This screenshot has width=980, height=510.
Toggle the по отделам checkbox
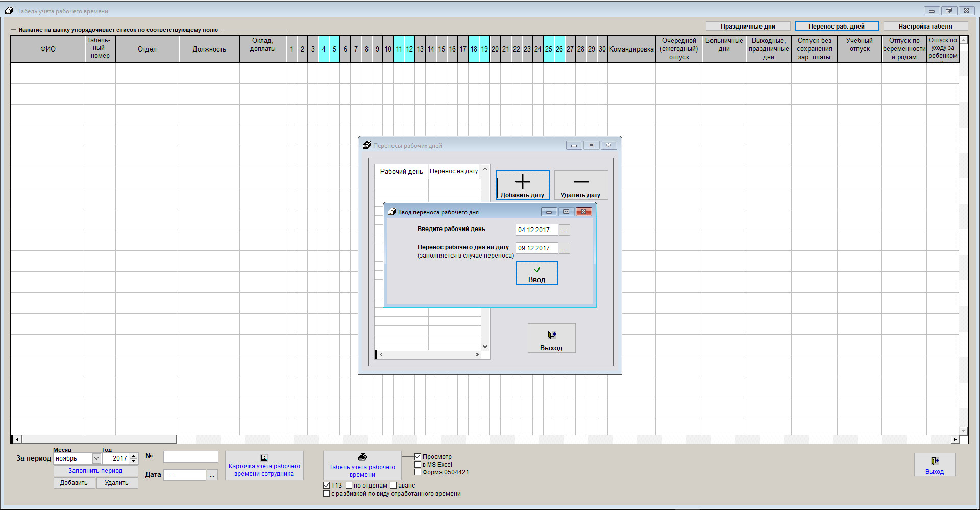point(349,486)
